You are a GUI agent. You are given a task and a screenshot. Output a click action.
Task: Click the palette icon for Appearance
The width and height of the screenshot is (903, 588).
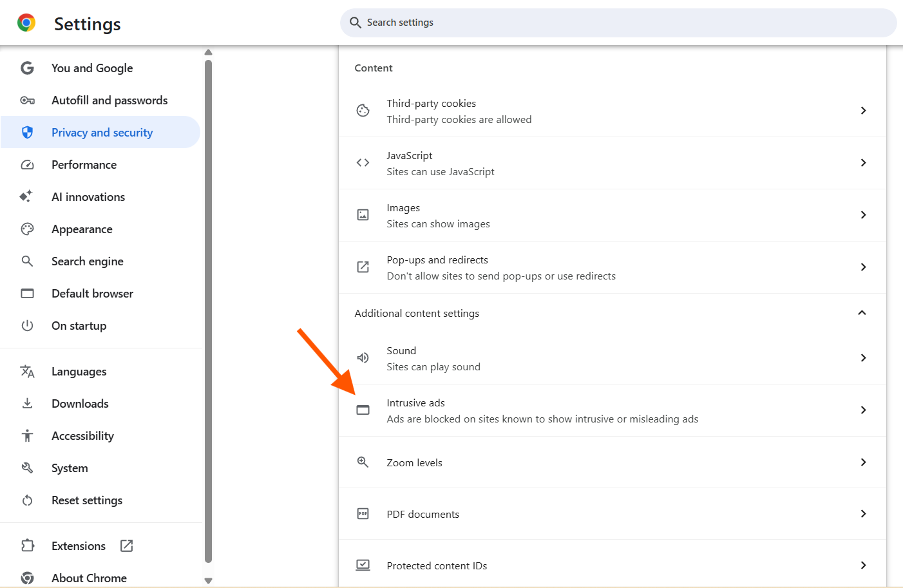[x=27, y=229]
